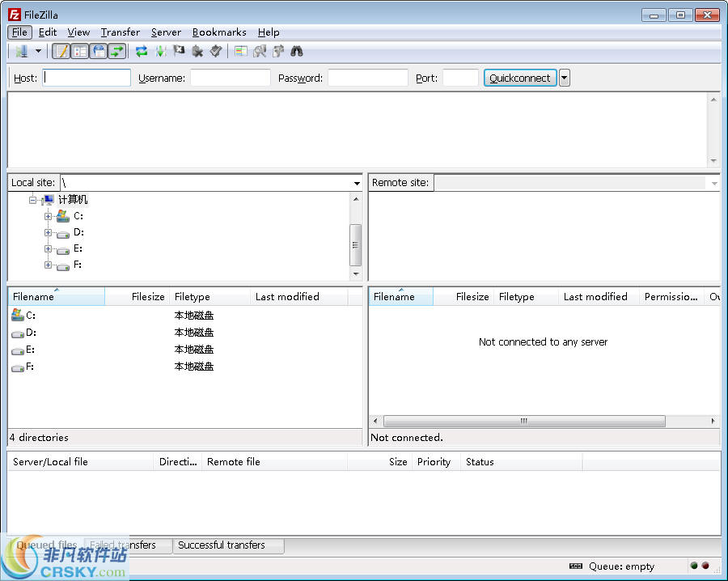Click the local tree vertical scrollbar thumb
Screen dimensions: 728x581
tap(355, 245)
